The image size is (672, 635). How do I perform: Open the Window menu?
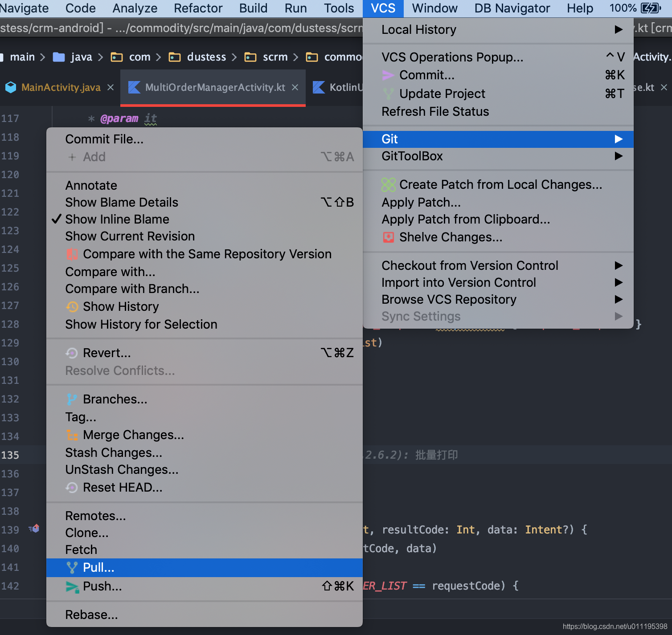(434, 8)
